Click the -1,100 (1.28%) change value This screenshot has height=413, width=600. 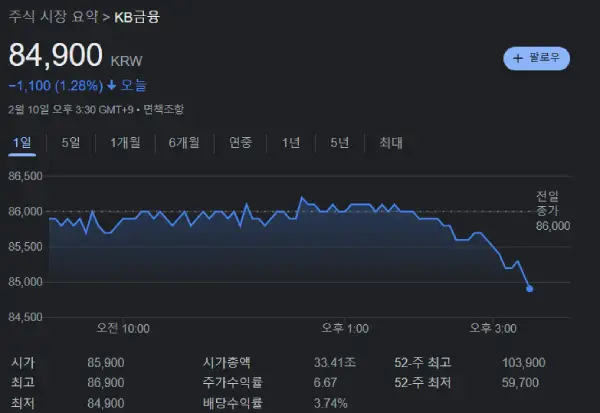(x=56, y=85)
